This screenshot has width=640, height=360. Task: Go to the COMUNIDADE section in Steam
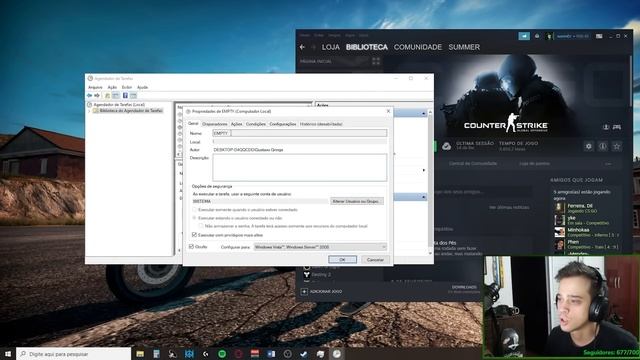tap(418, 47)
